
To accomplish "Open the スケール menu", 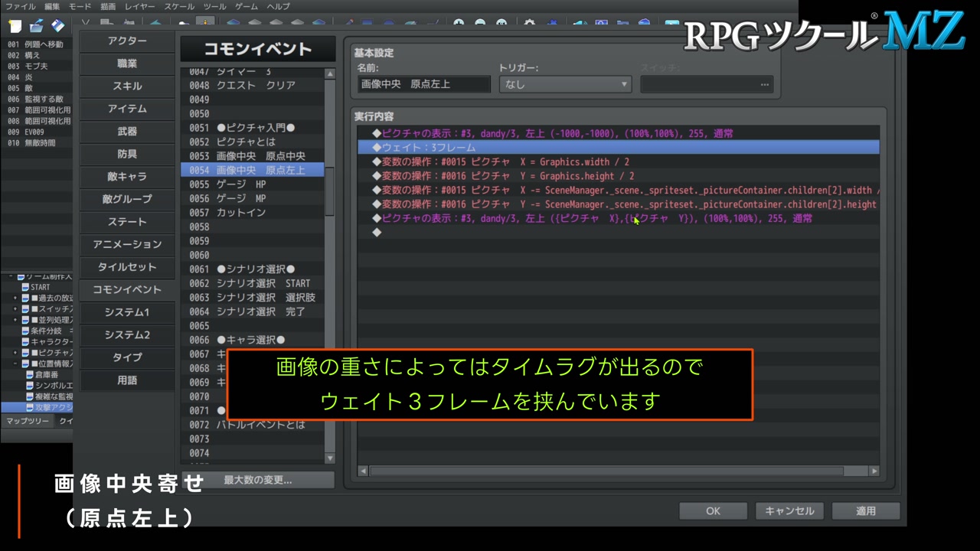I will point(180,6).
